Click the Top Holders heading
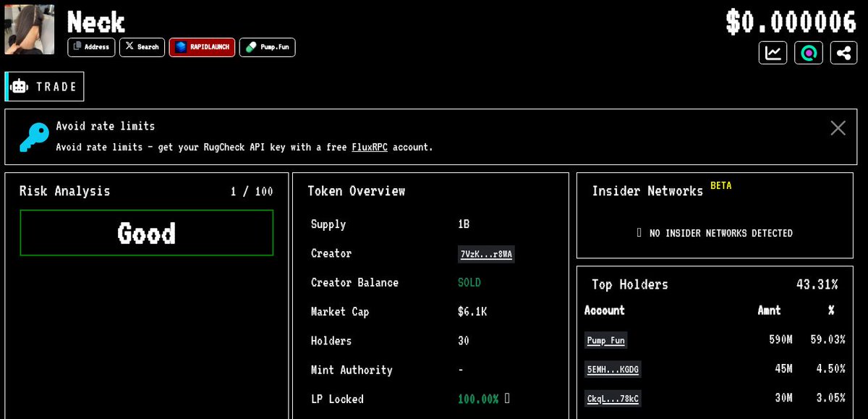The image size is (868, 419). point(630,284)
